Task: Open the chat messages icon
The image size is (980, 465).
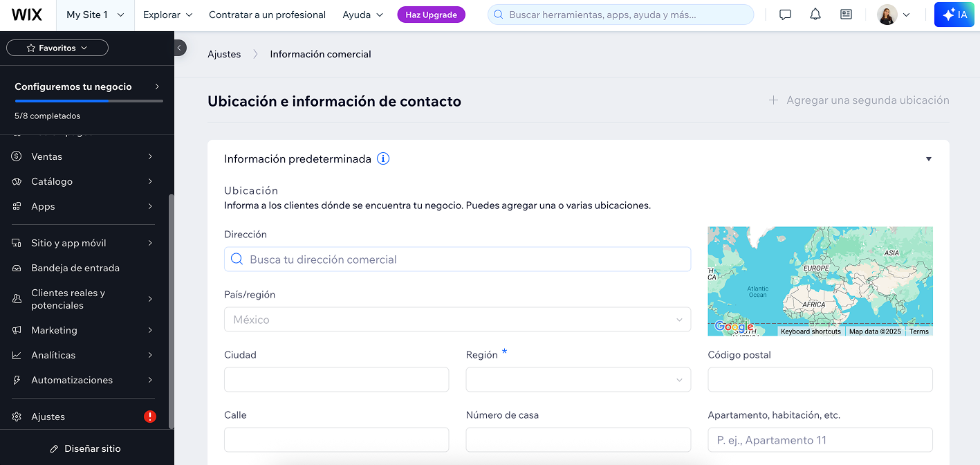Action: click(785, 15)
